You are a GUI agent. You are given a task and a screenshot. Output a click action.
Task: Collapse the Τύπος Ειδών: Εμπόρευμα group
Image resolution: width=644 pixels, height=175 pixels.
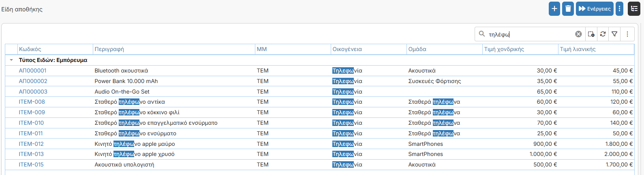[x=11, y=60]
